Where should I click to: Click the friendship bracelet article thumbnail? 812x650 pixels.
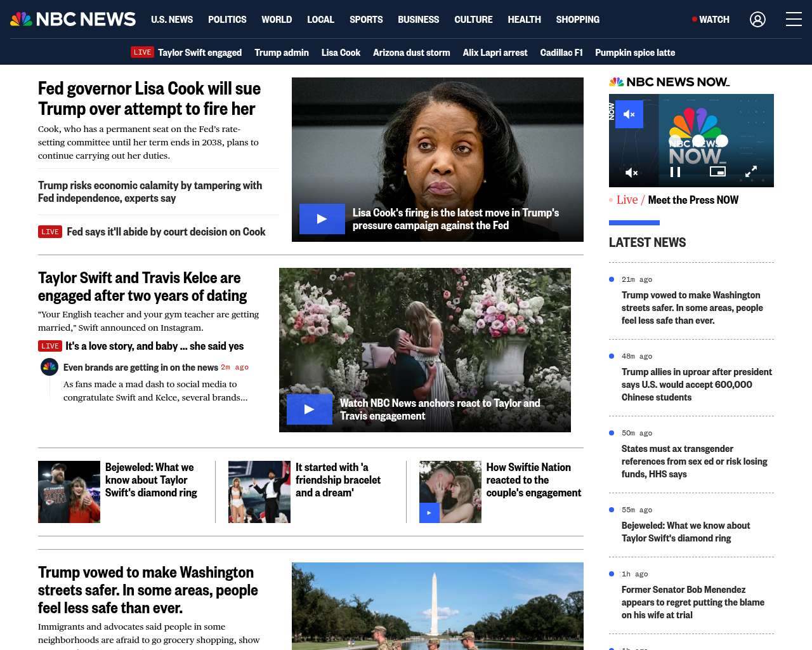coord(259,492)
